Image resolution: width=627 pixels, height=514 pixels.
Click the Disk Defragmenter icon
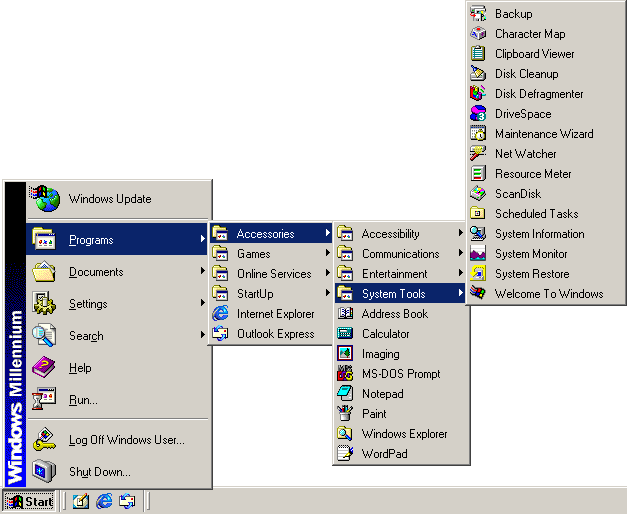pos(478,94)
